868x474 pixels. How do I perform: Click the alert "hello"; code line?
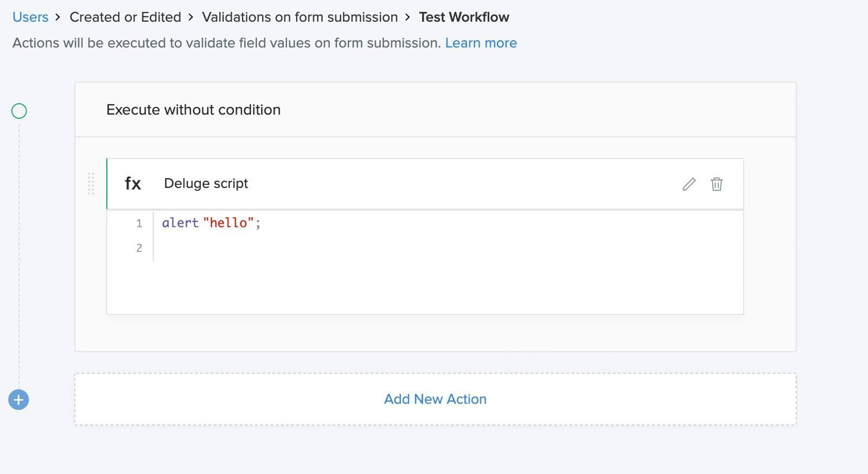pos(211,223)
